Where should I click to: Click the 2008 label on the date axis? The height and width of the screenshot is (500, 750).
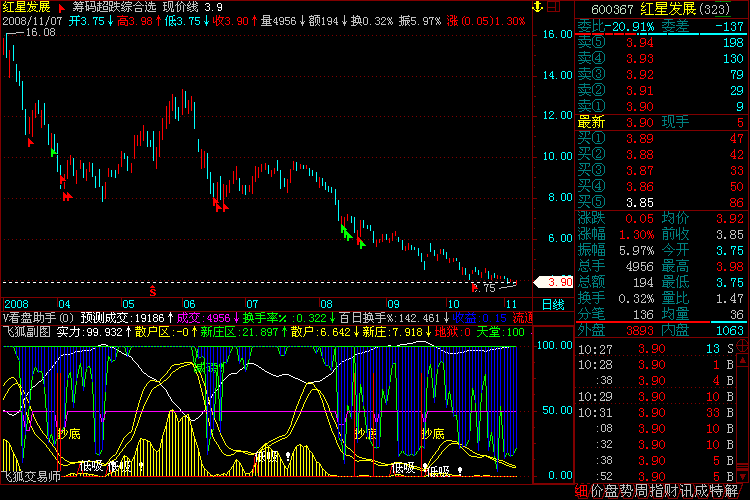[x=16, y=304]
